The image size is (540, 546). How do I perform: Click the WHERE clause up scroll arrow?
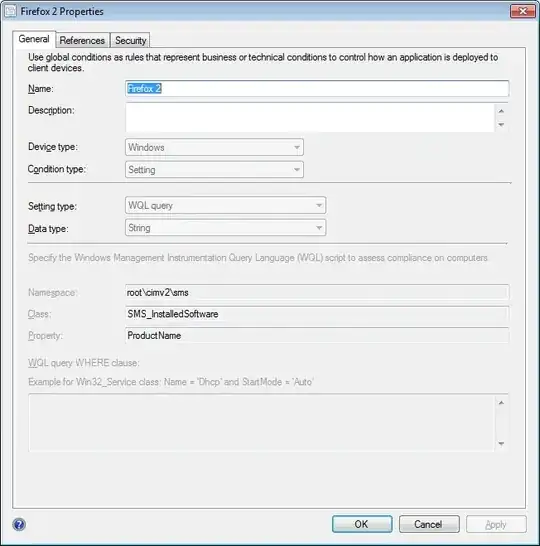(x=501, y=403)
